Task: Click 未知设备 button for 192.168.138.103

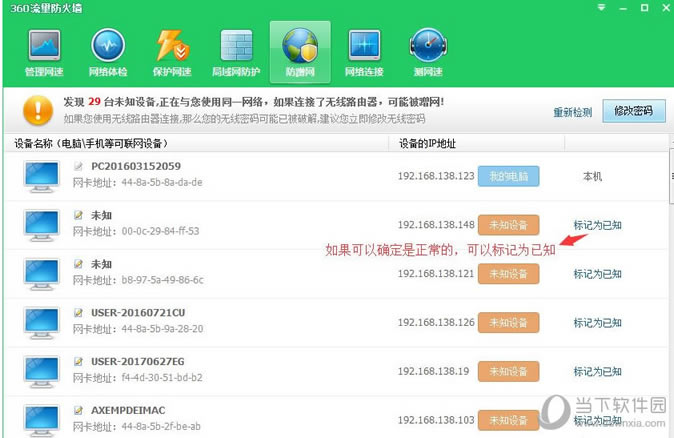Action: (509, 420)
